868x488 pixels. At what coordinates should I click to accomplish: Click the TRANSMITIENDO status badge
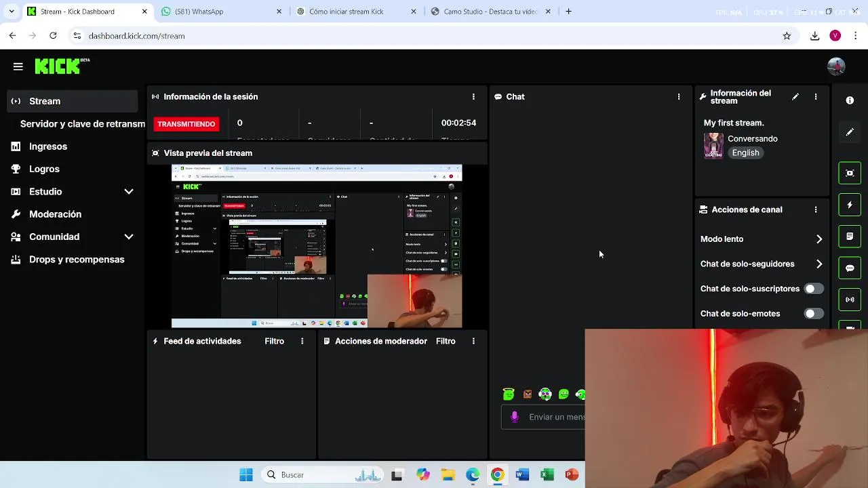[x=186, y=124]
